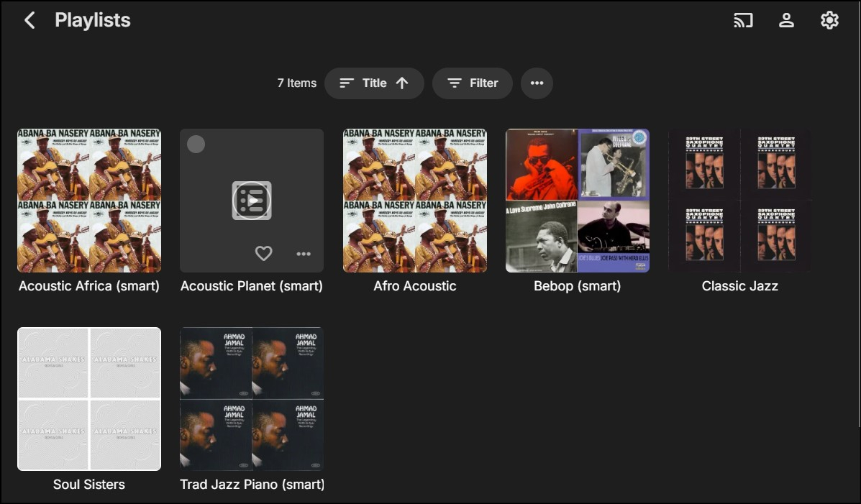Open settings with the gear icon
Screen dimensions: 861x504
point(829,20)
